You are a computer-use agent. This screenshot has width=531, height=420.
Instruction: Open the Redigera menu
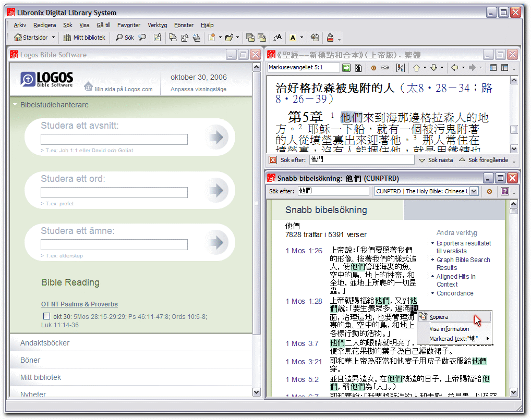tap(45, 25)
